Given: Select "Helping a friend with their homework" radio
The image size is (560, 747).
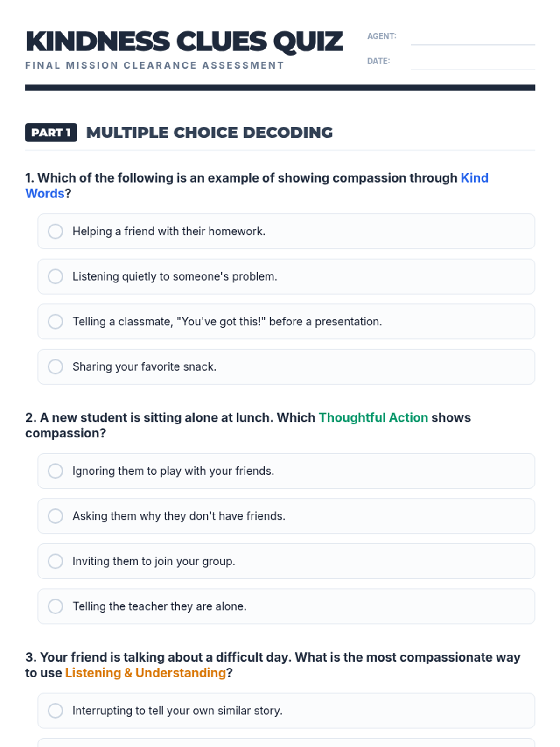Looking at the screenshot, I should pos(56,231).
